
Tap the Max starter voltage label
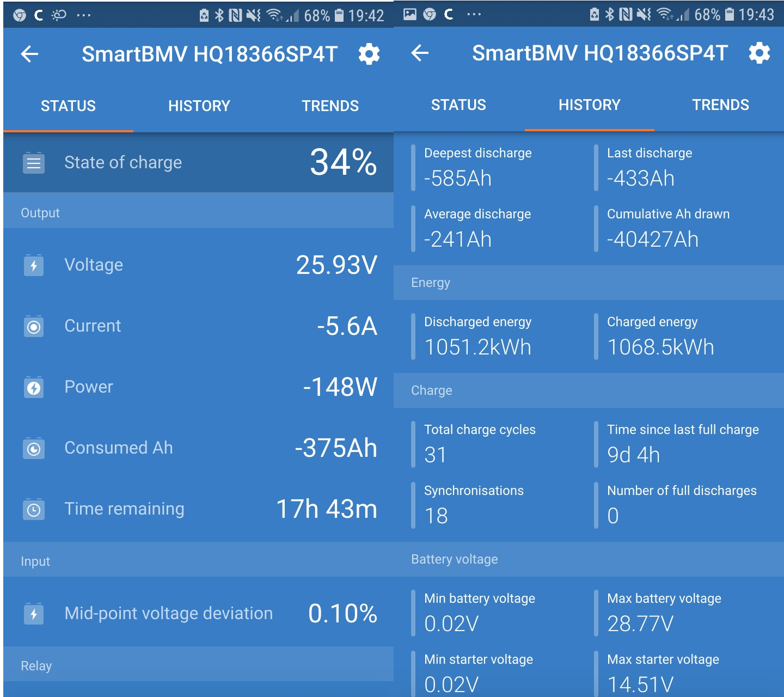tap(663, 659)
